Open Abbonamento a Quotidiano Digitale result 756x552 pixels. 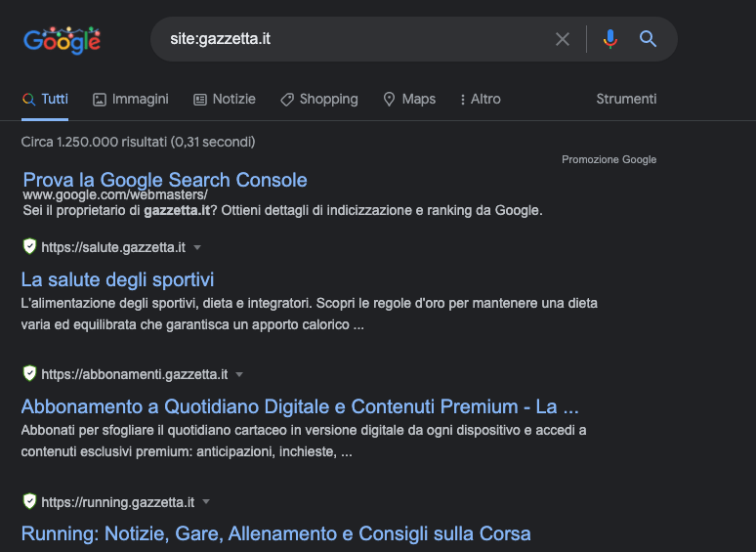(x=300, y=406)
